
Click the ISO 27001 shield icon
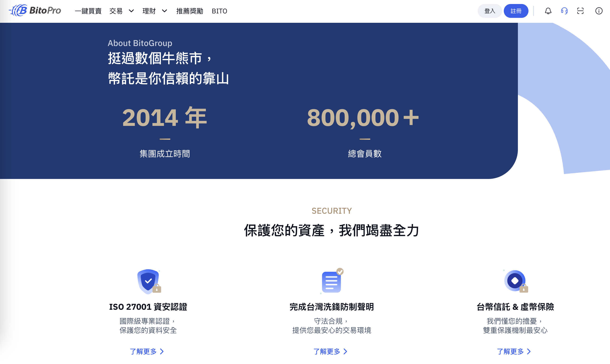click(149, 281)
